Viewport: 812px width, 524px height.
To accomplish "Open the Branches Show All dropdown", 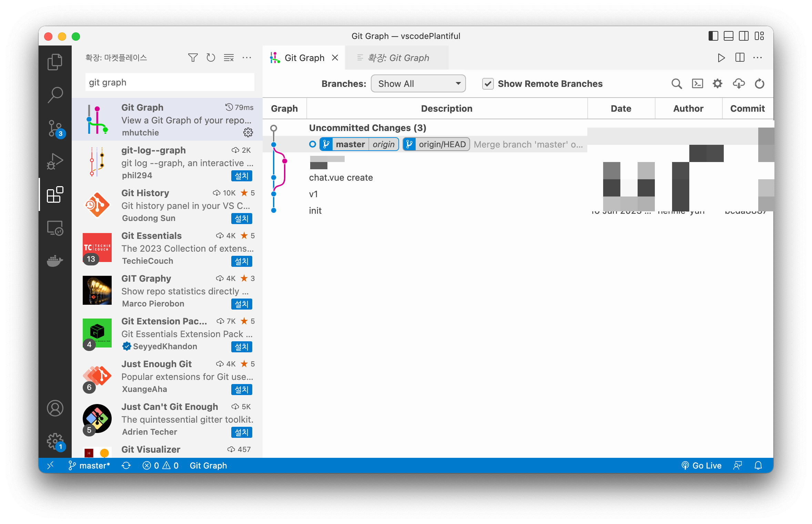I will pyautogui.click(x=418, y=84).
